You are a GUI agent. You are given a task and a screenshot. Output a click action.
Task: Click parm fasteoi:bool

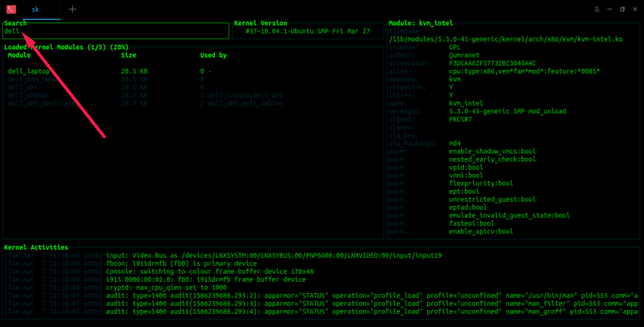[472, 223]
